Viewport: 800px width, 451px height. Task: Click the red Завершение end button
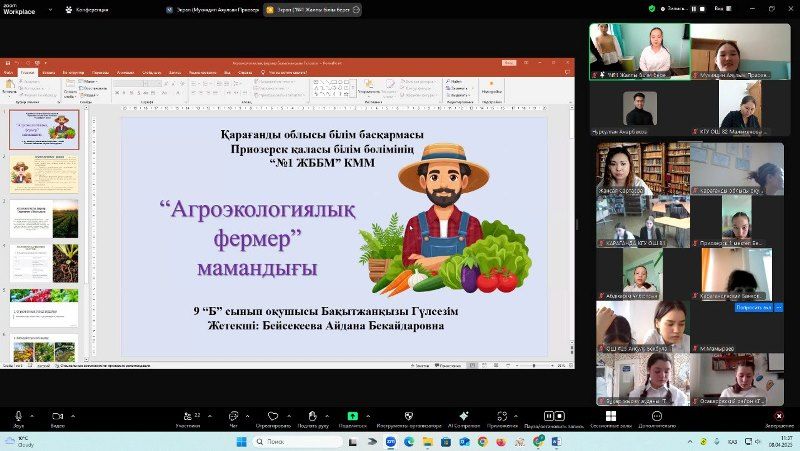[779, 415]
